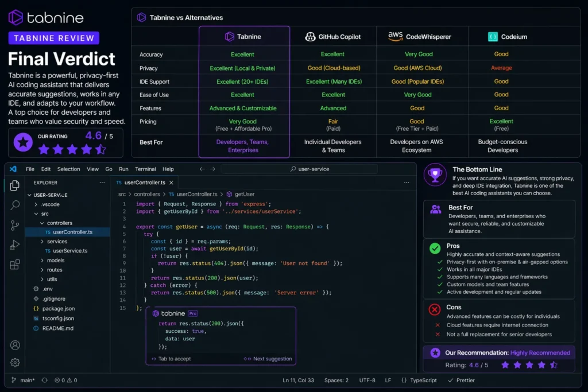Open errors and warnings status indicator
588x392 pixels.
coord(66,380)
